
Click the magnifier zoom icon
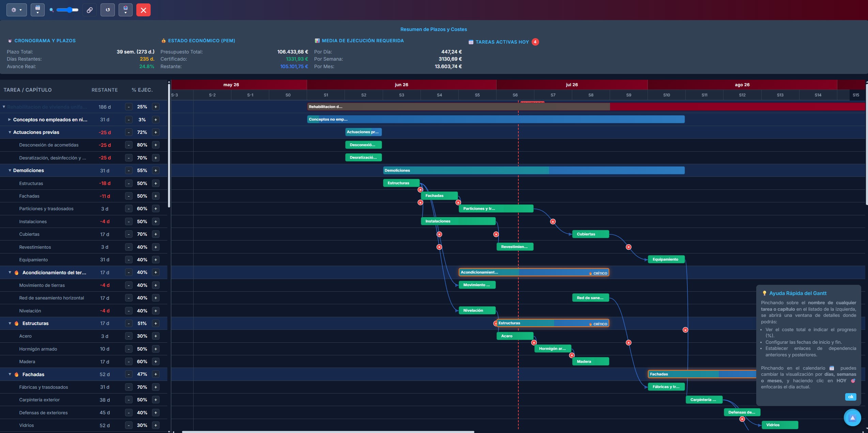pyautogui.click(x=51, y=10)
